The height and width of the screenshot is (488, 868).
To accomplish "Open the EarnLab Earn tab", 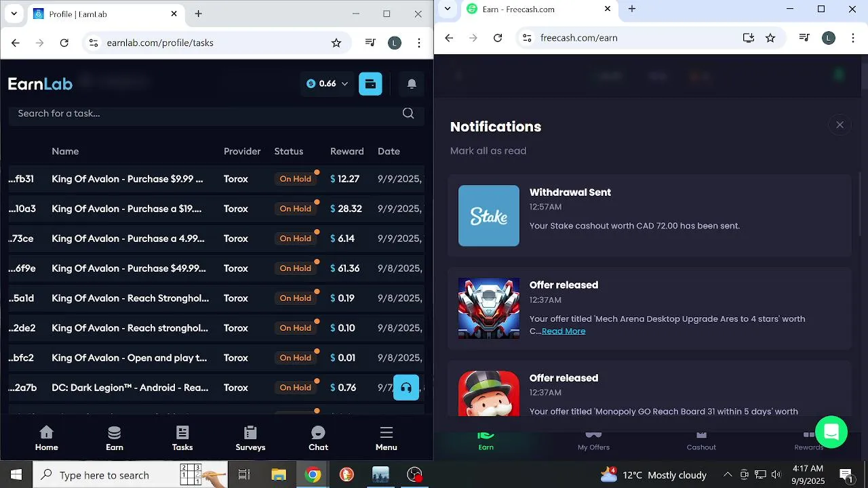I will click(x=115, y=439).
